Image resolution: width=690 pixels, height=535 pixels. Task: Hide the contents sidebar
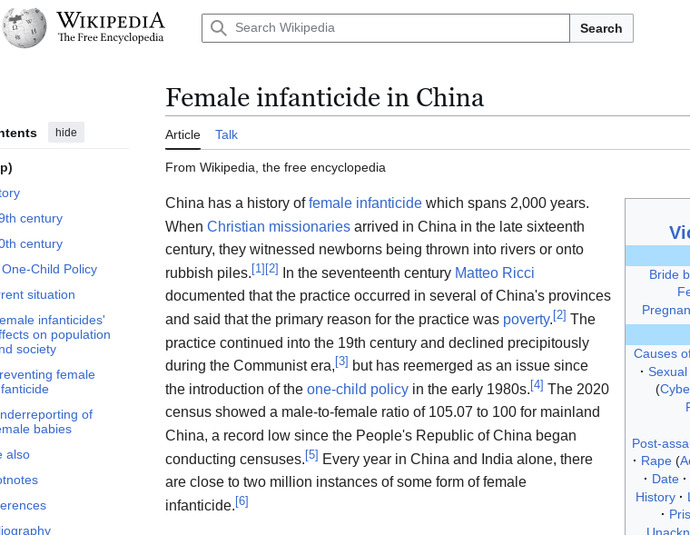[66, 132]
